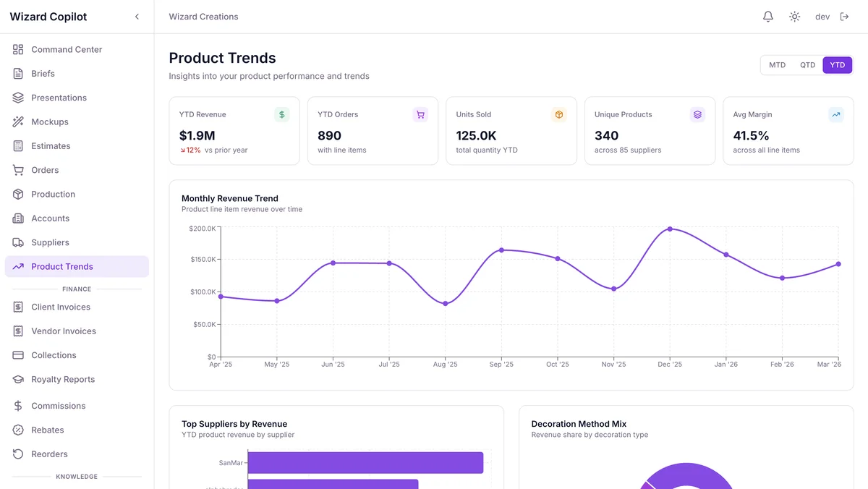This screenshot has width=868, height=489.
Task: Click the Client Invoices receipt icon
Action: (18, 307)
